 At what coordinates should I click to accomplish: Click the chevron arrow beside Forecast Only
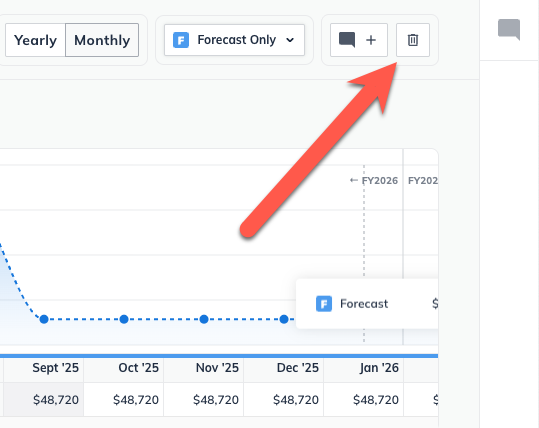click(290, 40)
